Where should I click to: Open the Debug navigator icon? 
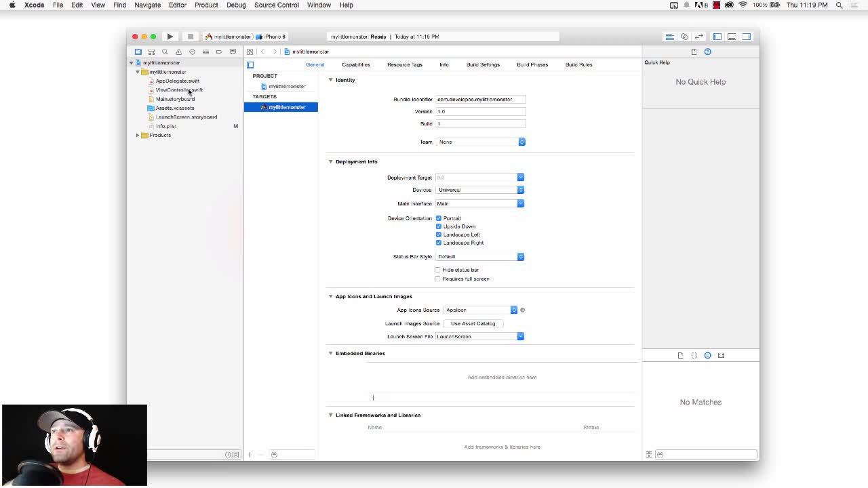coord(205,52)
